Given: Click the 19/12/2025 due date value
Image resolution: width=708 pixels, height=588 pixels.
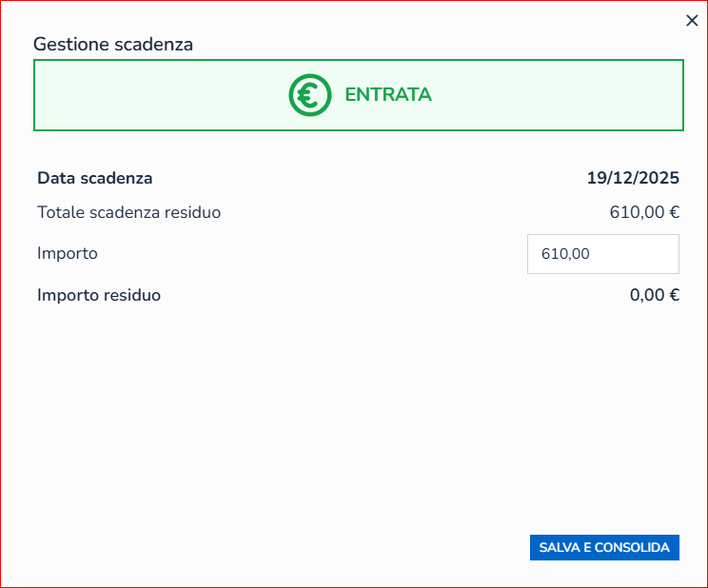Looking at the screenshot, I should click(633, 178).
